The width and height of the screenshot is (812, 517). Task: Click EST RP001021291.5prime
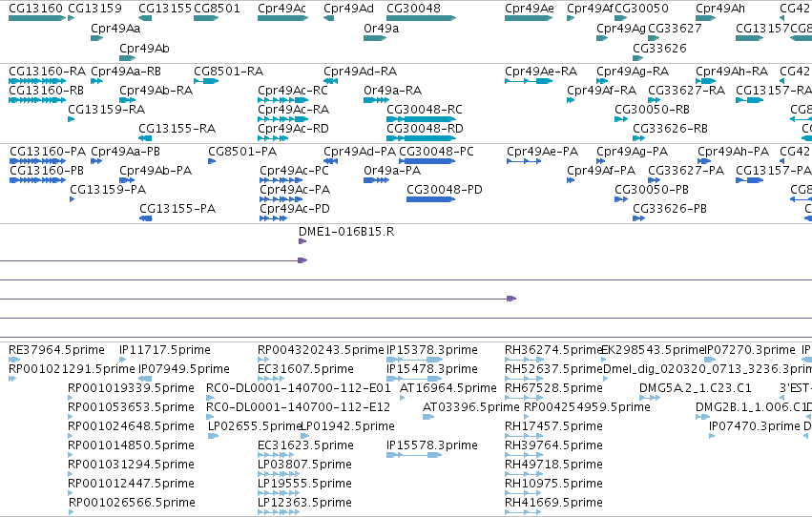[72, 369]
